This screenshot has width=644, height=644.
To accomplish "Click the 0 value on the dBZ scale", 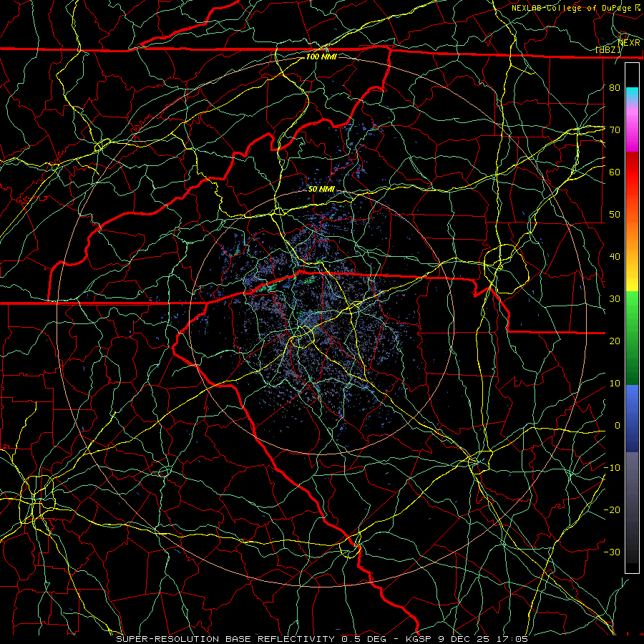I will point(618,426).
